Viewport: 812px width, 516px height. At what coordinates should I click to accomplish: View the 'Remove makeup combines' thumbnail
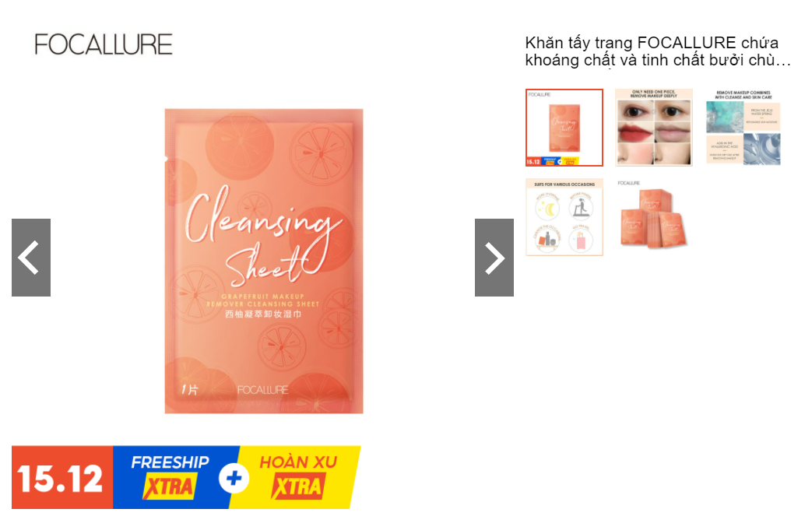743,128
